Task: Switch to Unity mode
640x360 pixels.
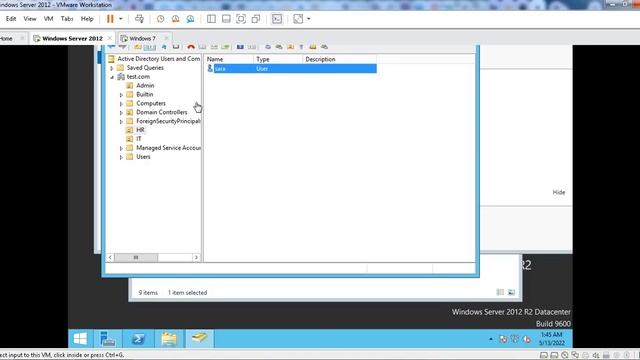Action: tap(256, 19)
